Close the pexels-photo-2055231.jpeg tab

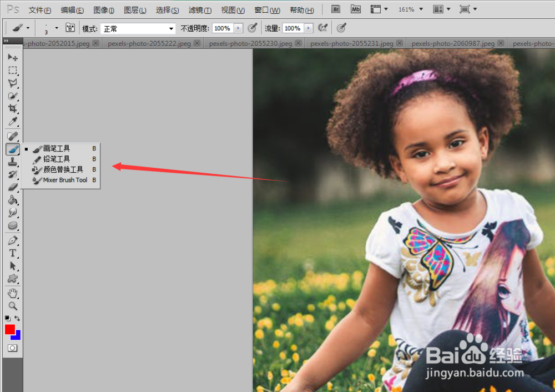coord(399,43)
